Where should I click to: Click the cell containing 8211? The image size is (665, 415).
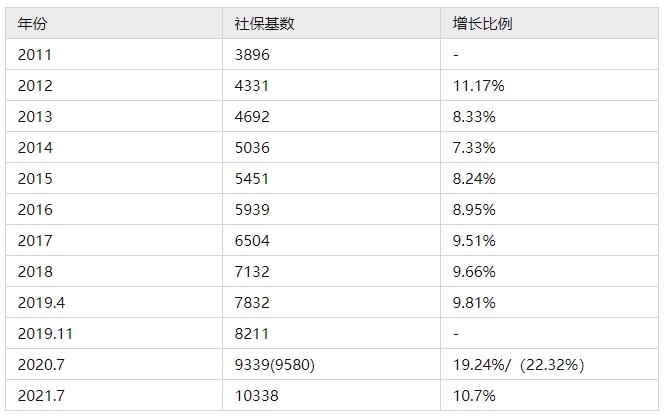click(252, 333)
